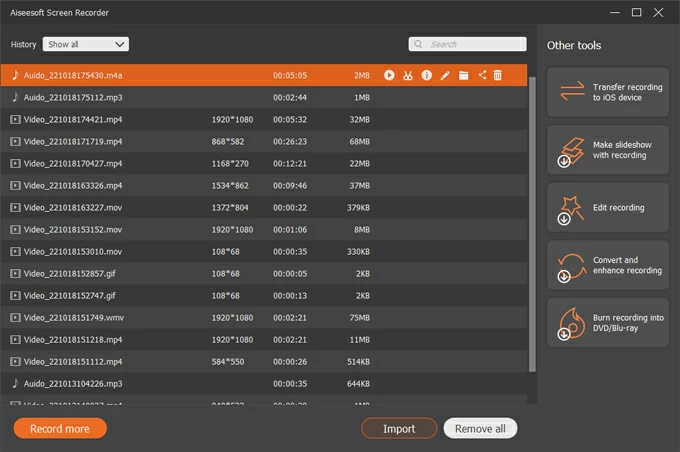Screen dimensions: 680x452
Task: Open the info icon for selected recording
Action: tap(427, 75)
